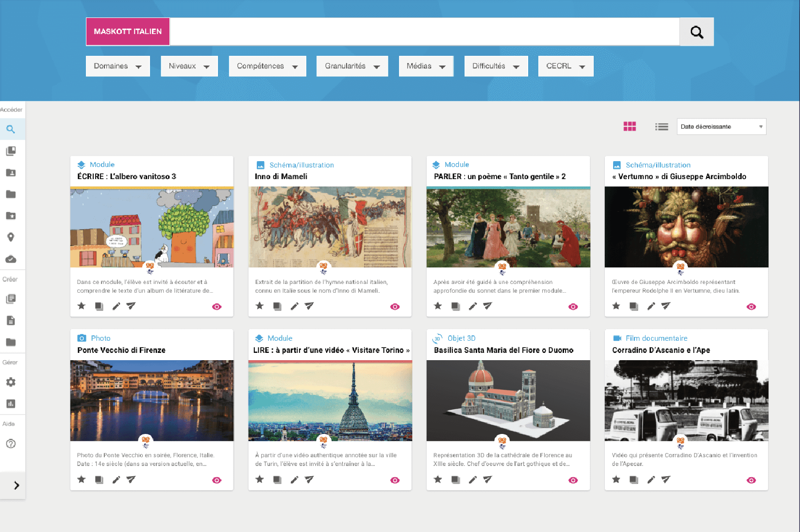Star the Inno di Mameli card
The height and width of the screenshot is (532, 800).
(x=260, y=306)
